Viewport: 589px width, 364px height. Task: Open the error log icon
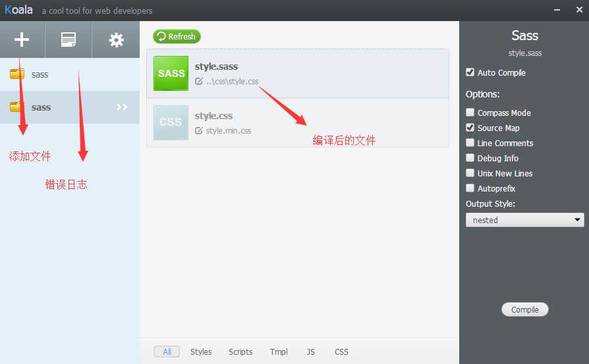[x=69, y=39]
